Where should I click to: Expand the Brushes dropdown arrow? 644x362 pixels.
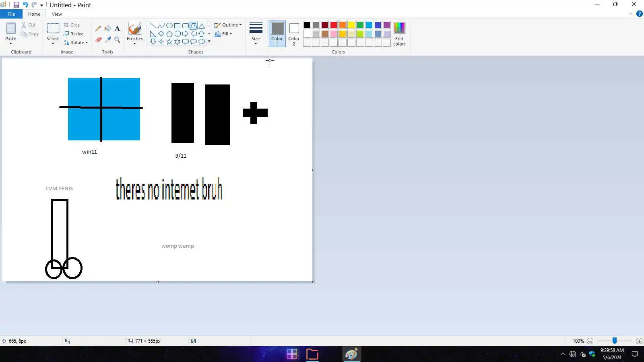[x=135, y=44]
